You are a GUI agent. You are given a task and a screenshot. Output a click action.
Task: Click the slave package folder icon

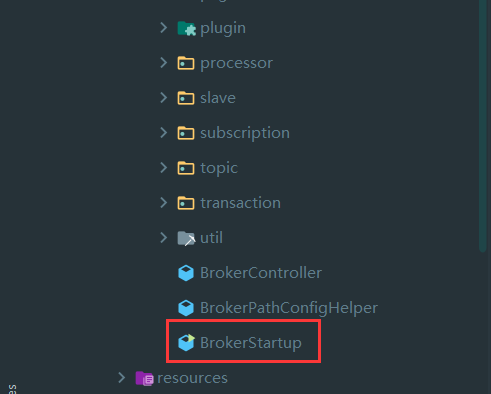coord(186,98)
